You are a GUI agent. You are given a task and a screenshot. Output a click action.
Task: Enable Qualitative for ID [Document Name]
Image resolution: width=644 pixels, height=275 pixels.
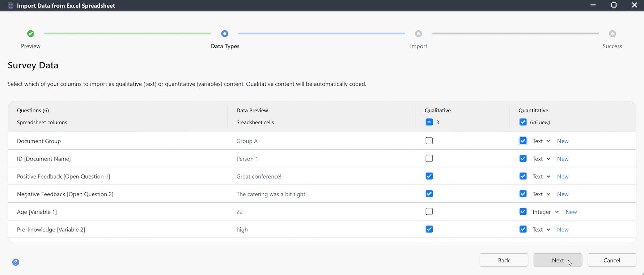tap(429, 159)
